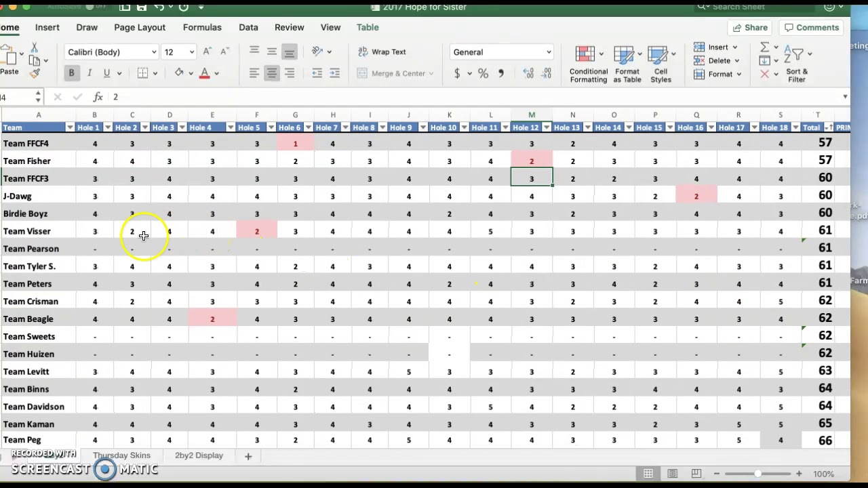Click the Increase Font Size icon
This screenshot has height=488, width=868.
point(208,52)
